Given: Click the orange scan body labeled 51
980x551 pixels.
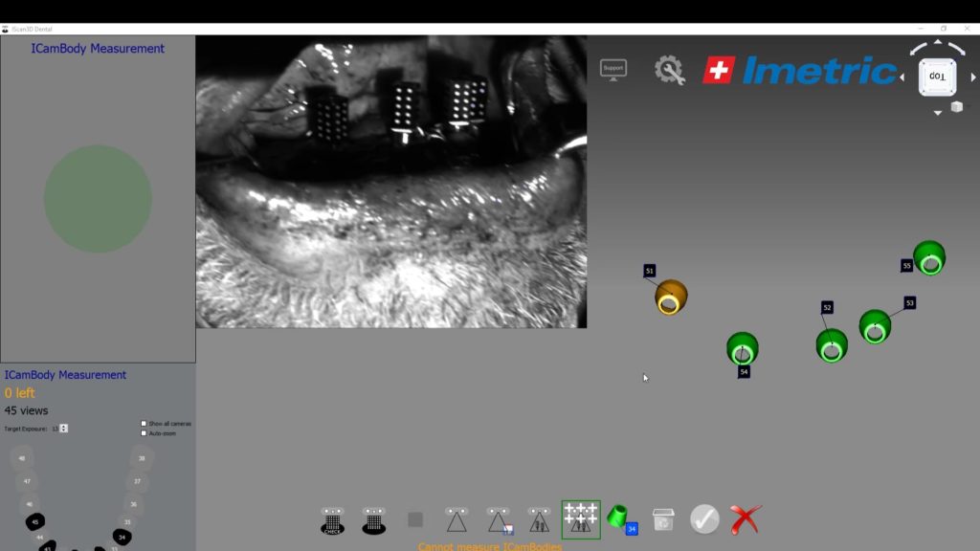Looking at the screenshot, I should (671, 298).
